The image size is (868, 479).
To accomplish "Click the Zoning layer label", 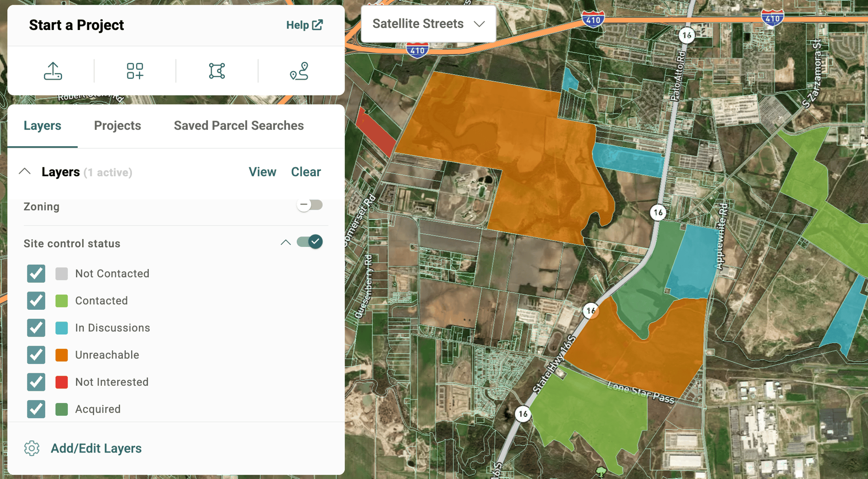I will tap(41, 207).
